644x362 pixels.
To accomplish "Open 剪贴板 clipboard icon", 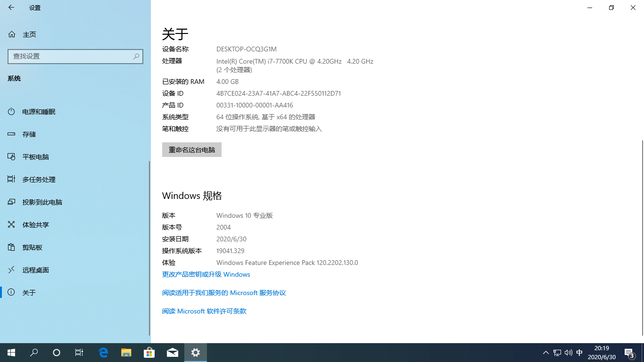I will tap(12, 247).
